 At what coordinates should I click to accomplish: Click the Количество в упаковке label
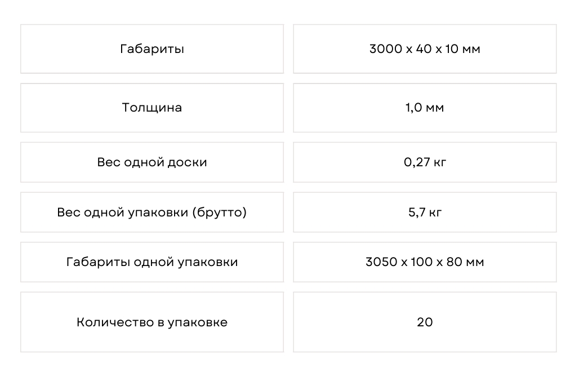click(152, 322)
